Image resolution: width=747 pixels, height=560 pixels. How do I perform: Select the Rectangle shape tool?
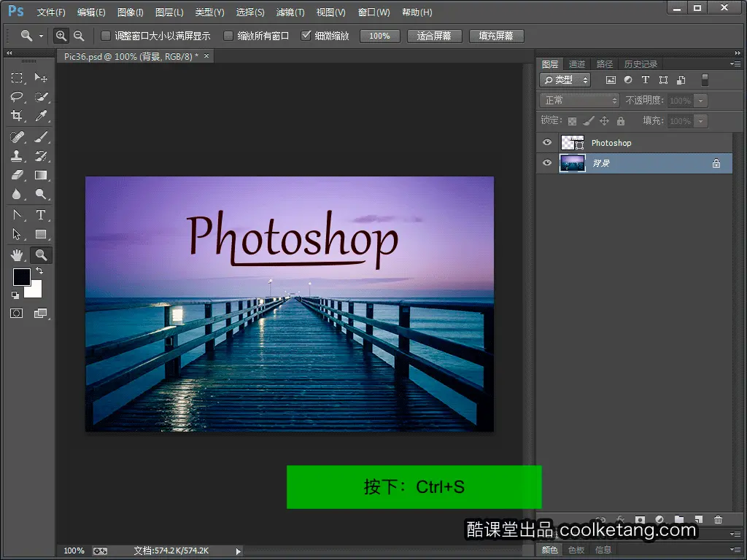pos(41,234)
